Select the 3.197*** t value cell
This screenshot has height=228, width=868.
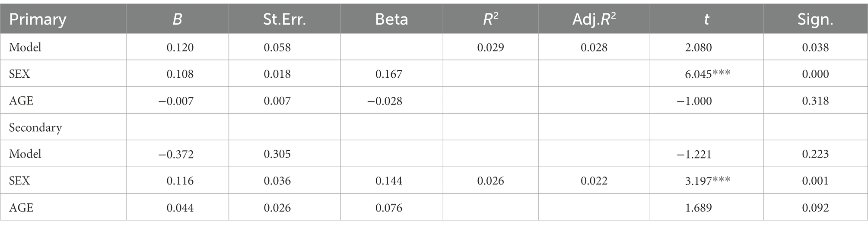click(708, 180)
